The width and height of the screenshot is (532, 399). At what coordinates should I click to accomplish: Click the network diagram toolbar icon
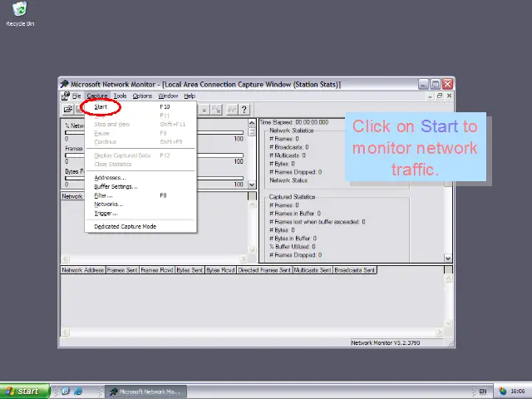point(216,109)
